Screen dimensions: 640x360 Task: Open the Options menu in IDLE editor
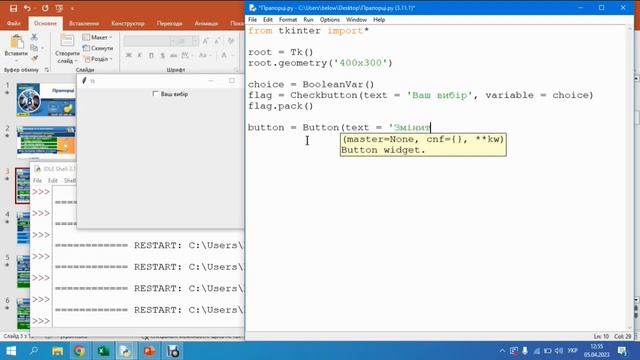point(329,20)
